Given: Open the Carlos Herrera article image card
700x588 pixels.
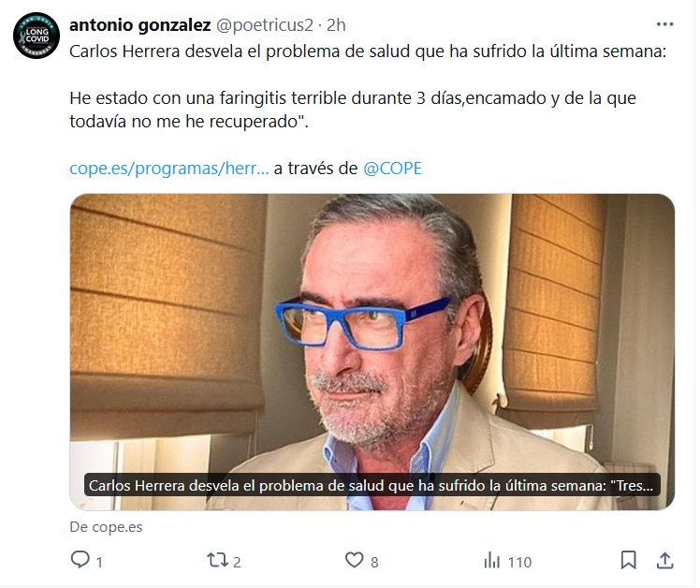Looking at the screenshot, I should [372, 352].
